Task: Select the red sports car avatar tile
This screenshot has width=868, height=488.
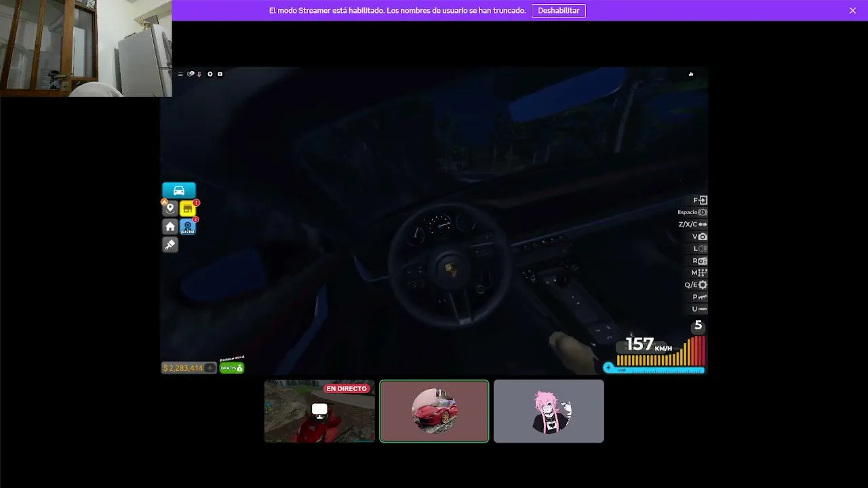Action: tap(434, 411)
